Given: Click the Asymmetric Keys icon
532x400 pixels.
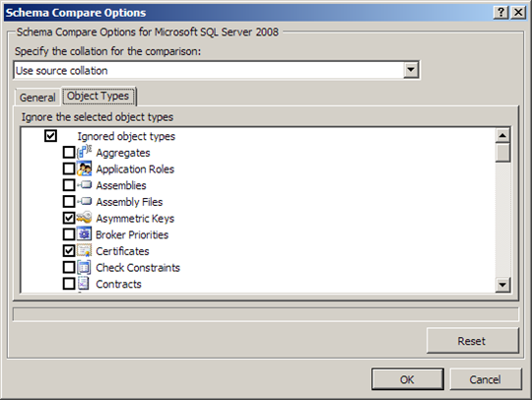Looking at the screenshot, I should pos(84,218).
